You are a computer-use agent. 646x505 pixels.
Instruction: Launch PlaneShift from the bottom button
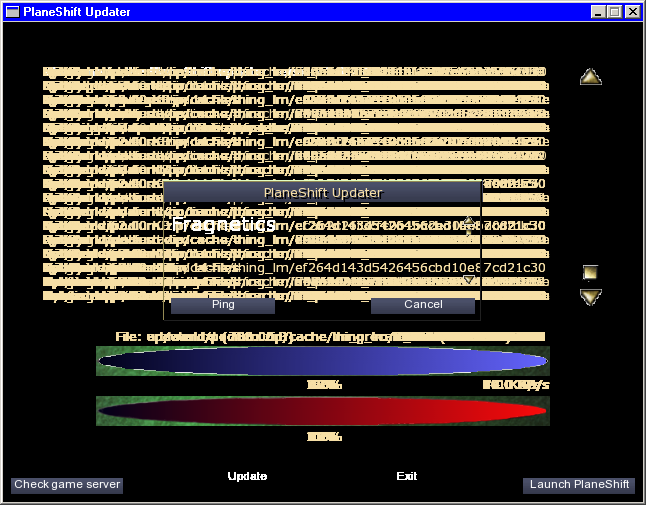coord(579,485)
